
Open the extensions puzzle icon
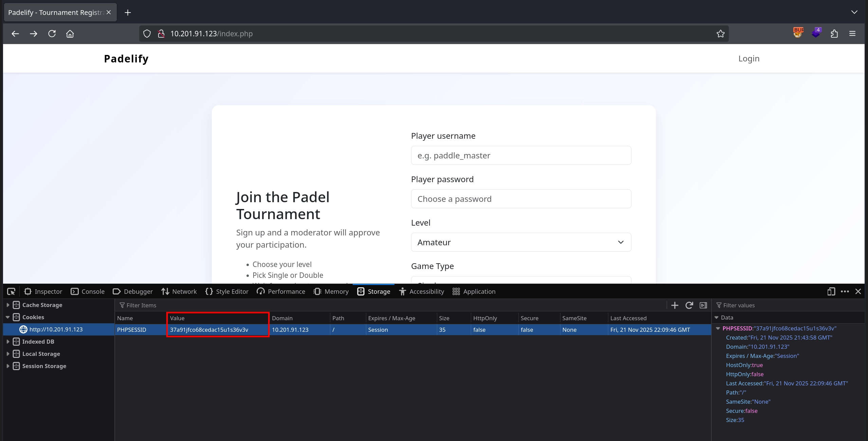click(834, 34)
